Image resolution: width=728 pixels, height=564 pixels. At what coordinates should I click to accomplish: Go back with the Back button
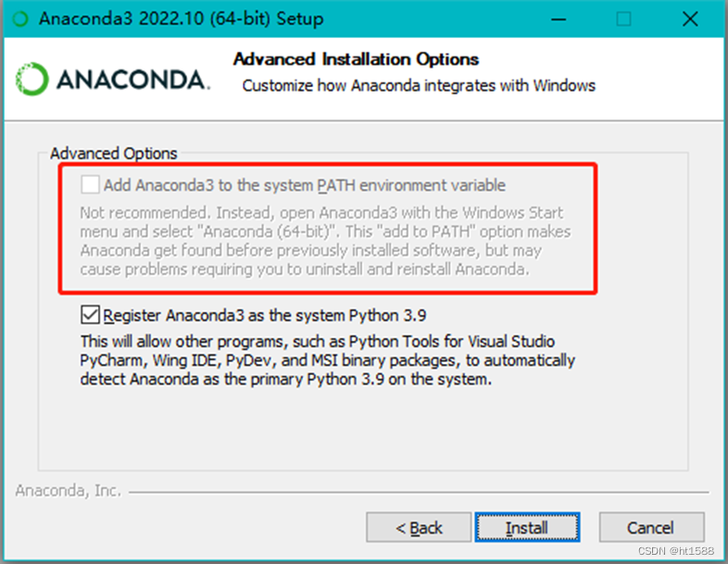pos(419,527)
